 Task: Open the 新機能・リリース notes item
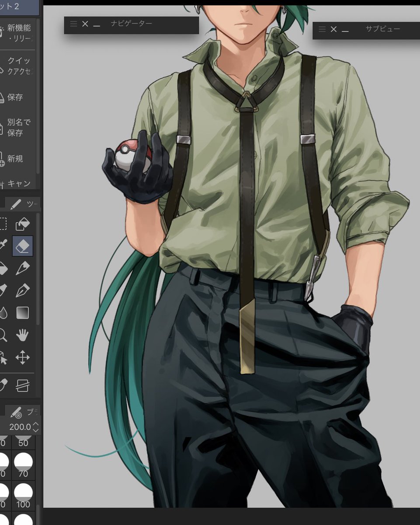pos(16,33)
